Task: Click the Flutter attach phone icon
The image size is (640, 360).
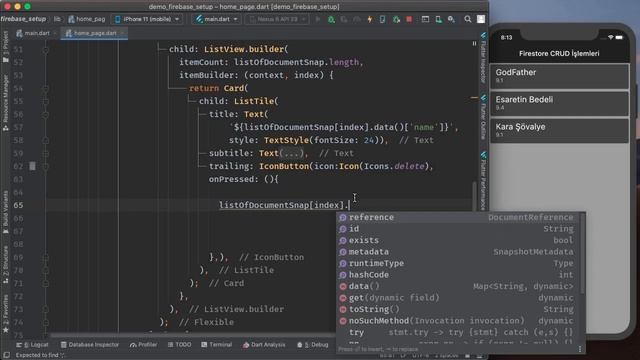Action: pyautogui.click(x=382, y=19)
